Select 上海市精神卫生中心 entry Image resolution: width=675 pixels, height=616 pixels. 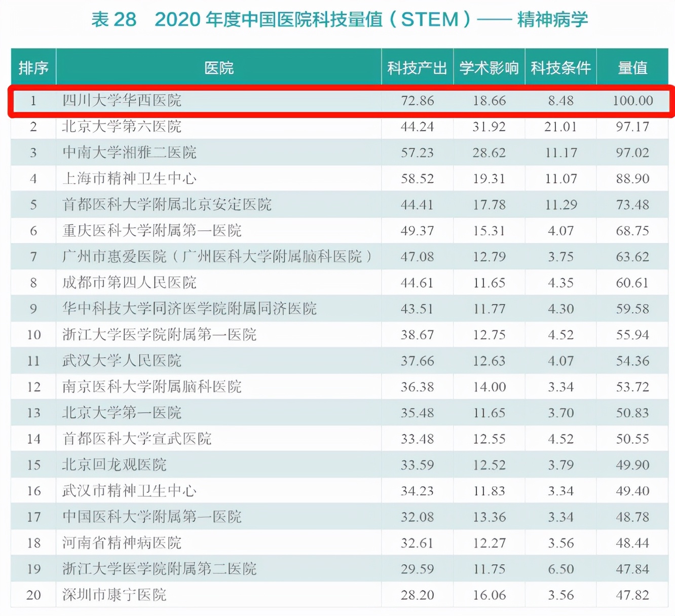click(129, 178)
